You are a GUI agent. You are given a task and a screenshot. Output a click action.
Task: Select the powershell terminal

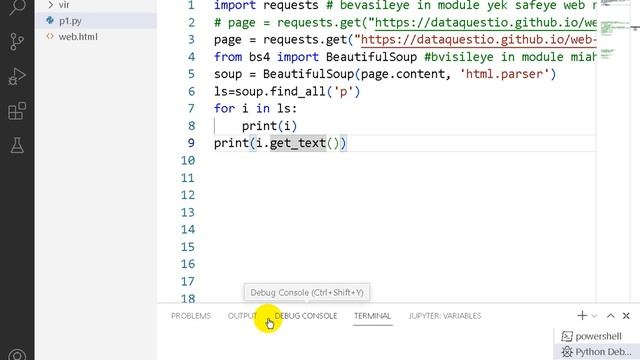tap(597, 336)
